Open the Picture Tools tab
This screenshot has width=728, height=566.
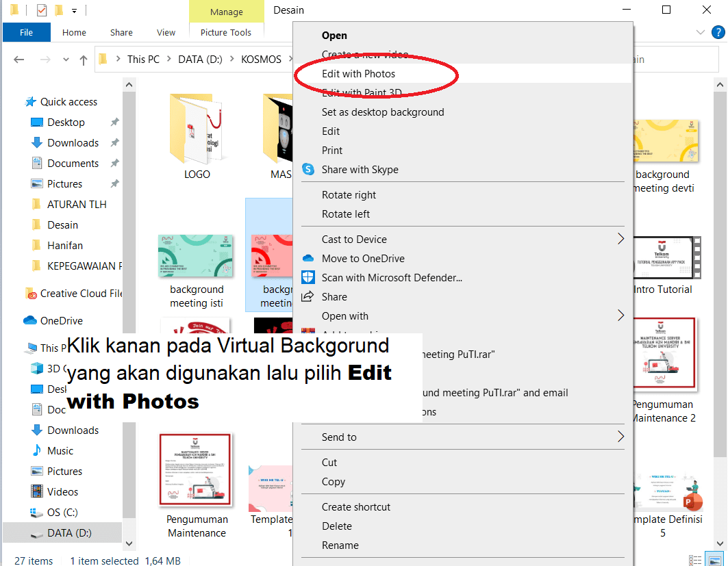226,32
